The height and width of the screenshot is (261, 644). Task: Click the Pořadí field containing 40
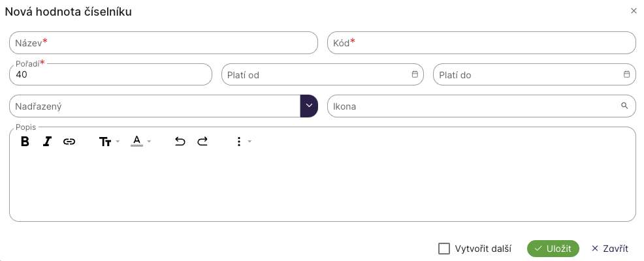tap(111, 75)
